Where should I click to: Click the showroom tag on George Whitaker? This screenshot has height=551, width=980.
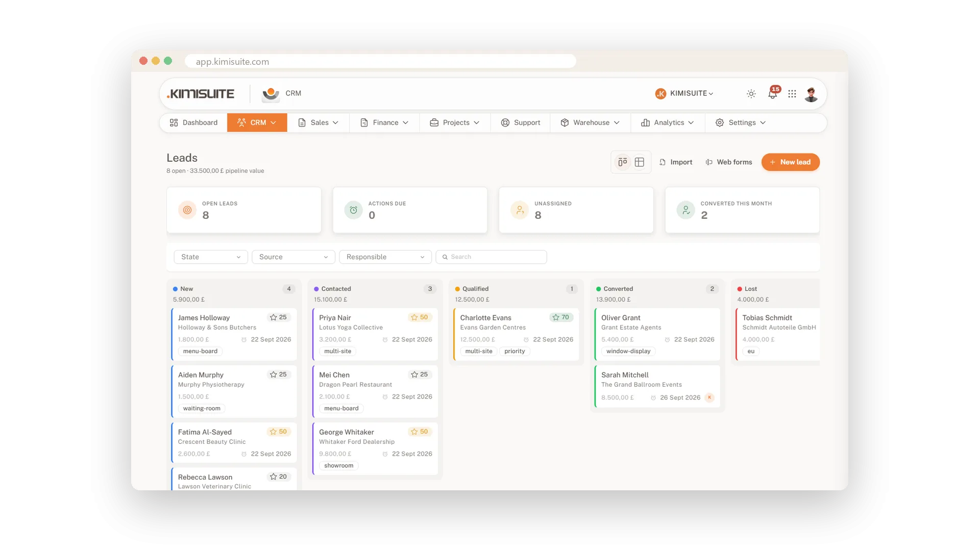pyautogui.click(x=338, y=466)
